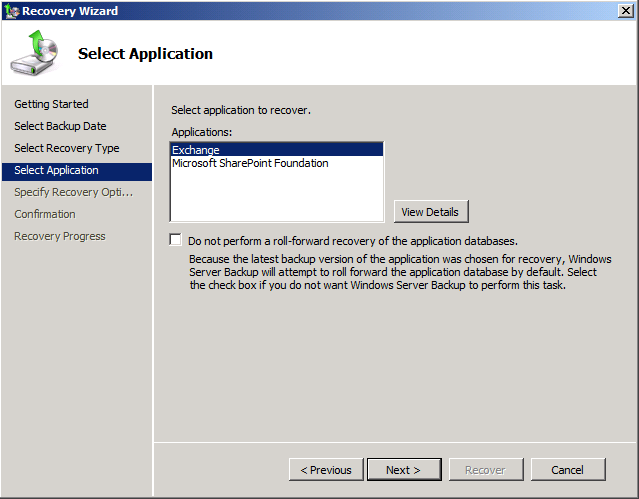Jump to the Select Recovery Type step
The image size is (639, 499).
pos(66,148)
